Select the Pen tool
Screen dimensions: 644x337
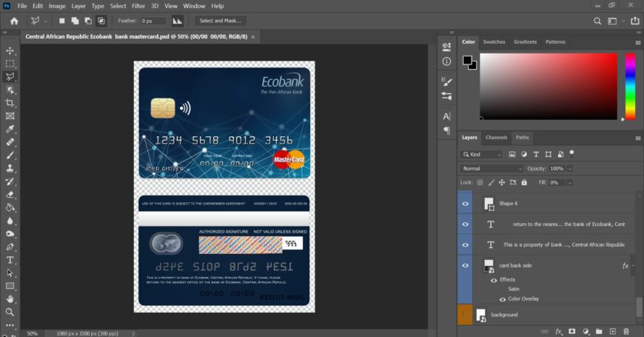click(10, 247)
